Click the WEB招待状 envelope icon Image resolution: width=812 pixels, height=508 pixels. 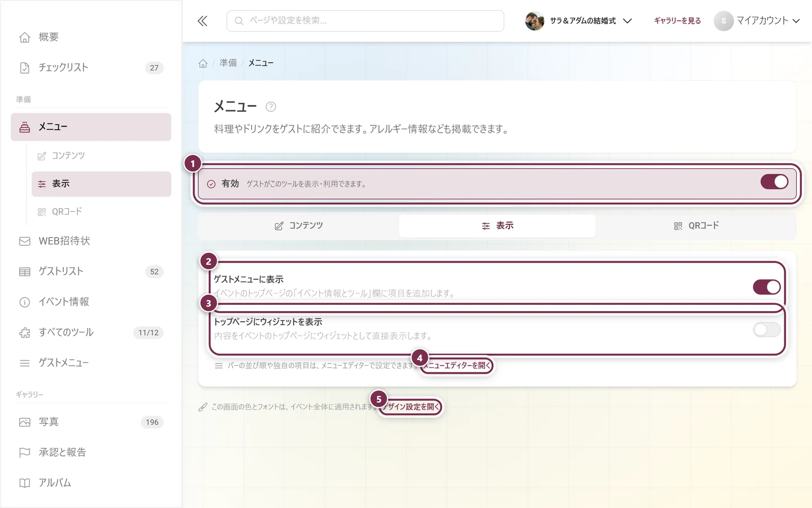(25, 241)
